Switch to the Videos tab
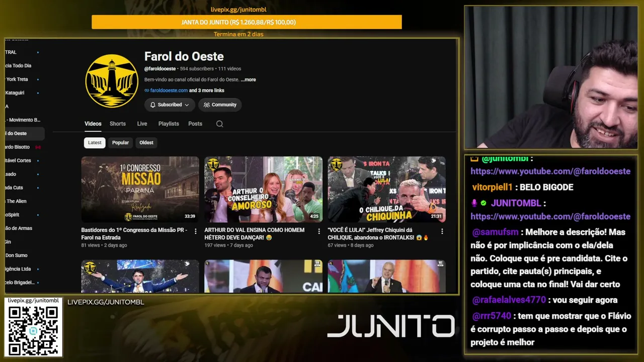 tap(93, 124)
